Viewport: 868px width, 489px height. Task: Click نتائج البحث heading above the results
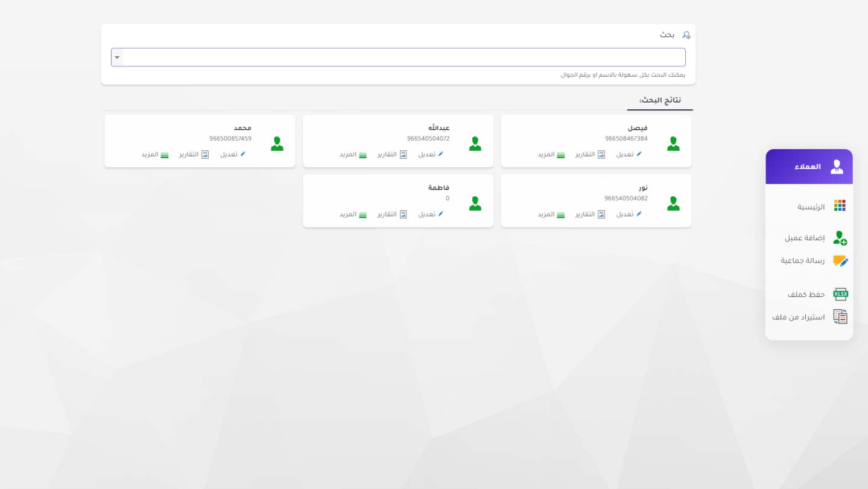point(660,100)
